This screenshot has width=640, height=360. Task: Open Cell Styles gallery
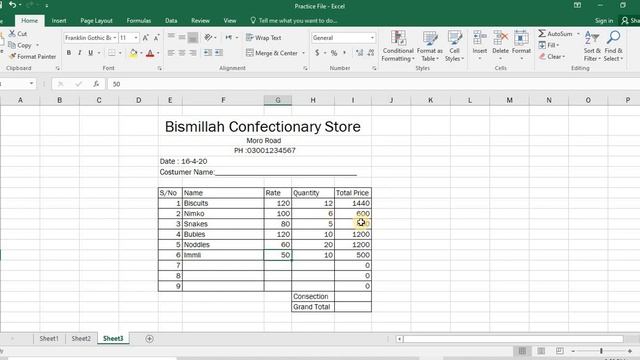click(454, 46)
